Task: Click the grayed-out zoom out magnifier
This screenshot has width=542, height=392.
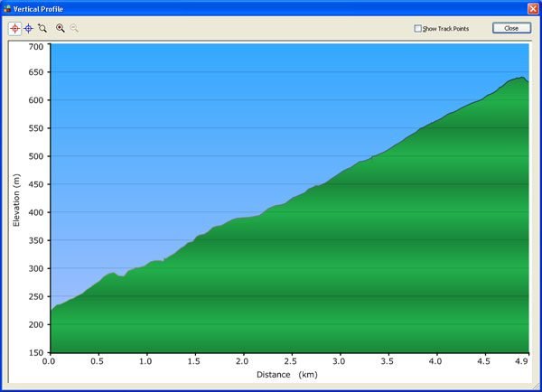Action: [74, 28]
